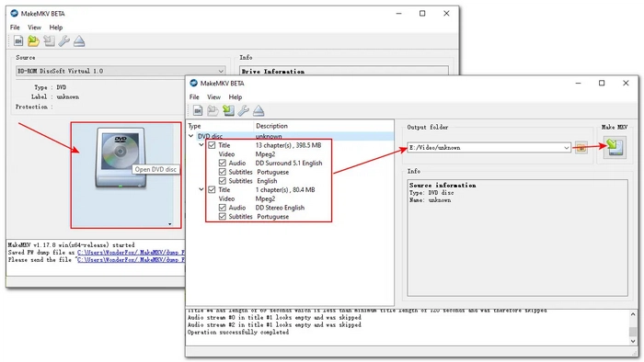This screenshot has height=362, width=644.
Task: Click 'Label : unknown' text in back window
Action: [55, 97]
